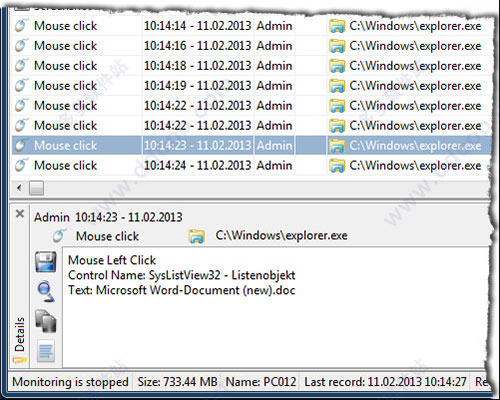Select the list timestamp '10:14:23 - 11.02.2013'
This screenshot has width=500, height=400.
click(197, 145)
